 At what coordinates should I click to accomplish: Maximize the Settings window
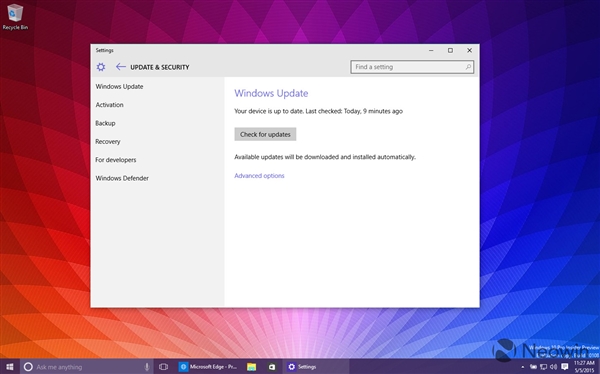pos(450,50)
